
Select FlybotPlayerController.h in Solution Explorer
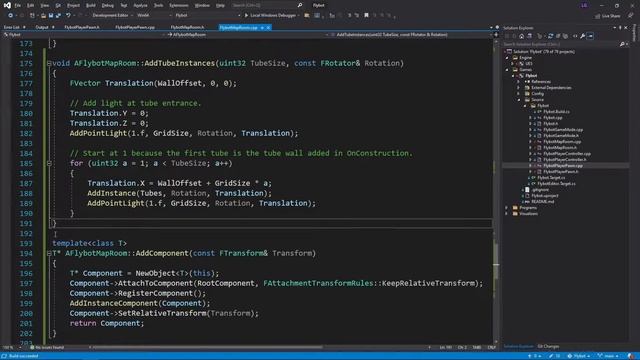click(x=565, y=160)
